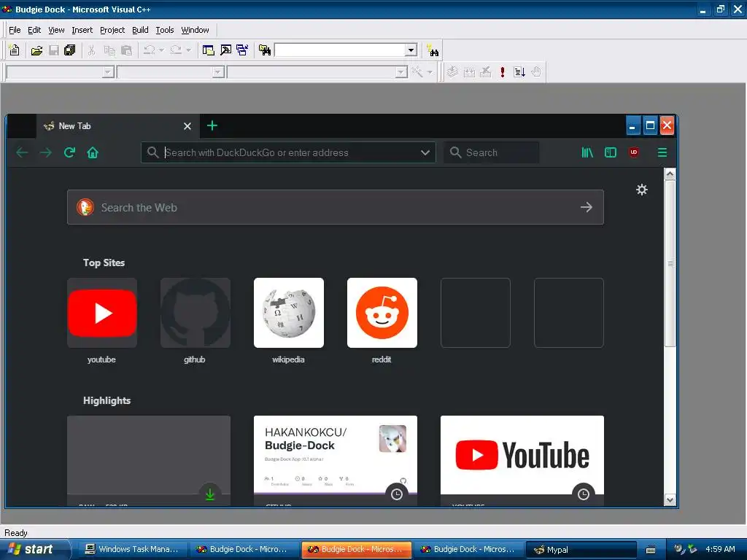This screenshot has height=560, width=747.
Task: Click the Save disk toolbar icon
Action: pos(54,50)
